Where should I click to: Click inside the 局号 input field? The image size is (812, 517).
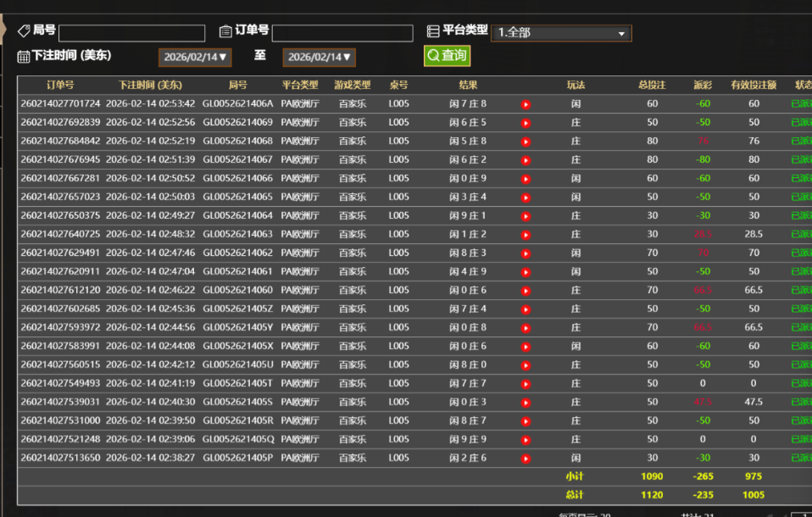coord(132,33)
